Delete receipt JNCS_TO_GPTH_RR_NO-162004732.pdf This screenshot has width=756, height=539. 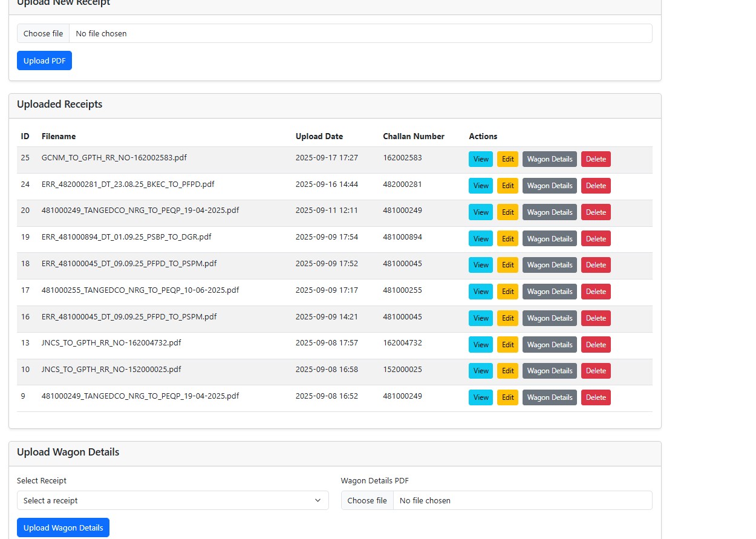595,345
